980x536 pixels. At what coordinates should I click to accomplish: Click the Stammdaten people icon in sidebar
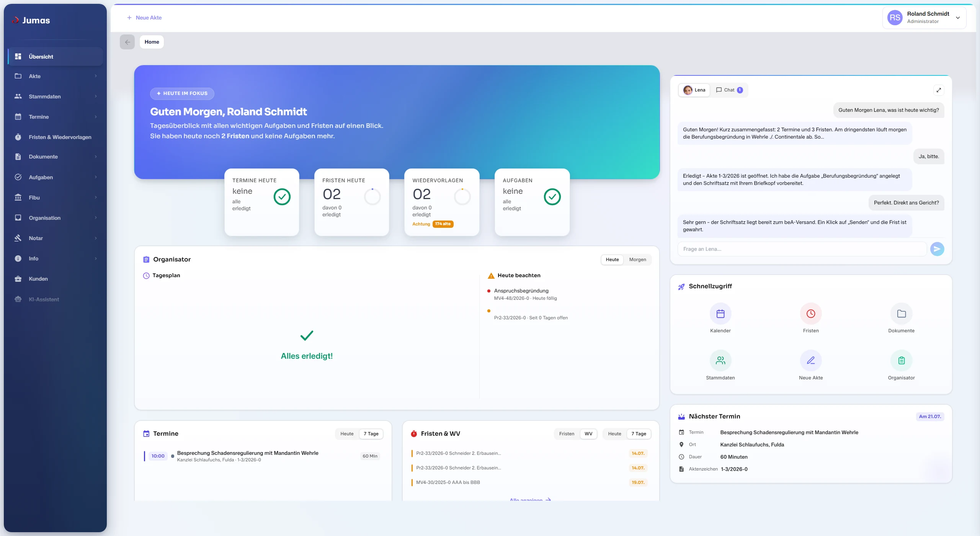18,96
